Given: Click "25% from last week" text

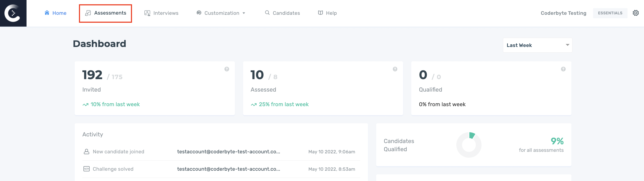Looking at the screenshot, I should point(284,104).
